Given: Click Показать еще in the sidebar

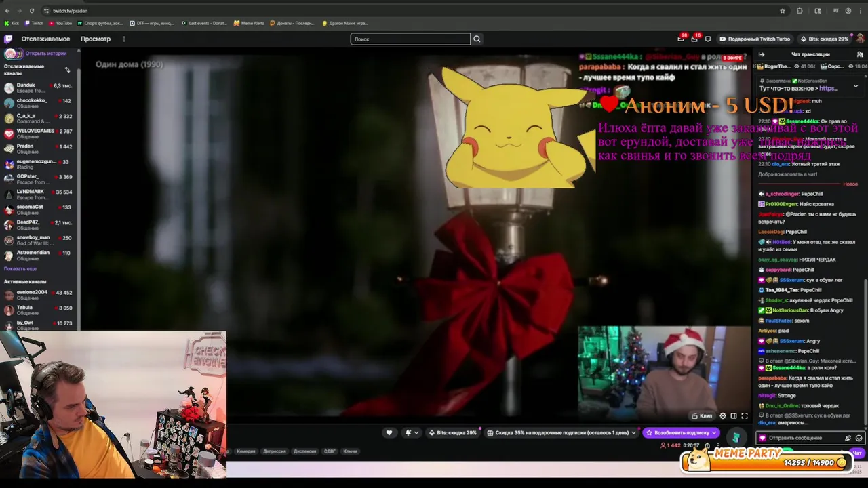Looking at the screenshot, I should 20,269.
